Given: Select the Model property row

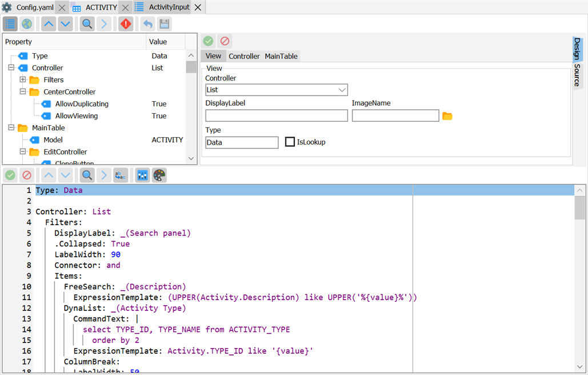Looking at the screenshot, I should (94, 140).
